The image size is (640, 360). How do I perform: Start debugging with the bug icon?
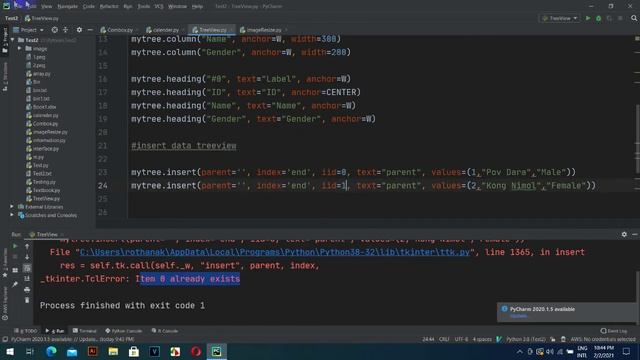pos(598,18)
